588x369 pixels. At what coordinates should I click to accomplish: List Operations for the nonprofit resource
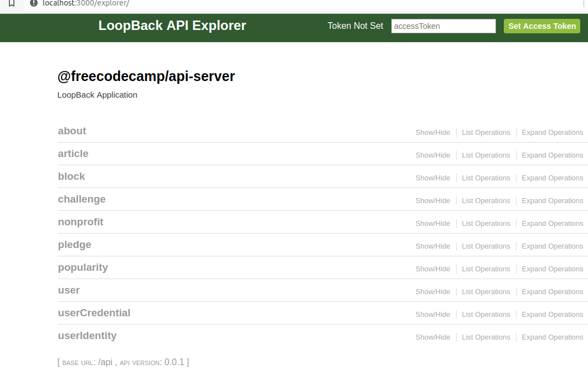pos(485,223)
